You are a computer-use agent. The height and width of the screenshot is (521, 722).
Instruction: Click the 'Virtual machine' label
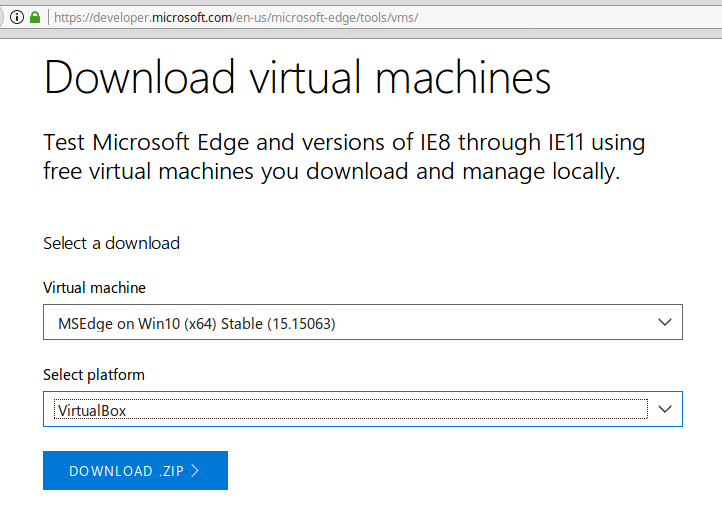tap(94, 287)
